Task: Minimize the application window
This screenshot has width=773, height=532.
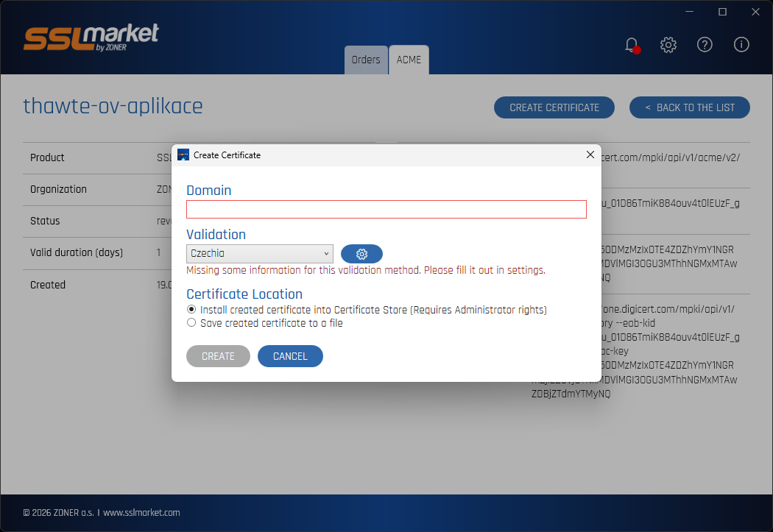Action: [x=689, y=12]
